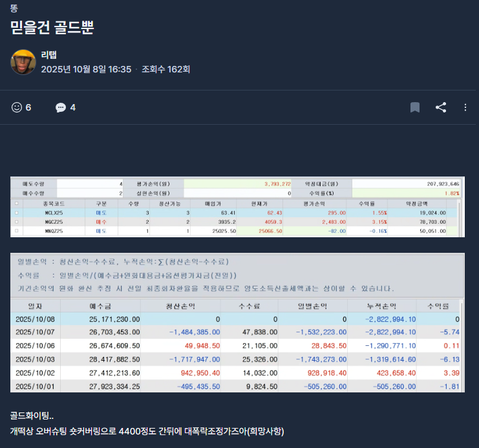Click the positions table vertical scrollbar
Screen dimensions: 479x448
pos(459,217)
